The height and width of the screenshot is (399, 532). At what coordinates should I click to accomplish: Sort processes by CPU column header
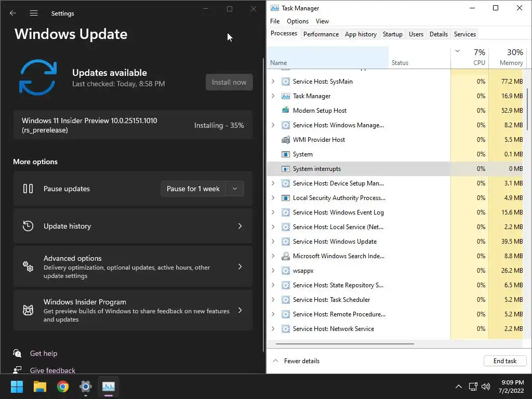point(470,57)
